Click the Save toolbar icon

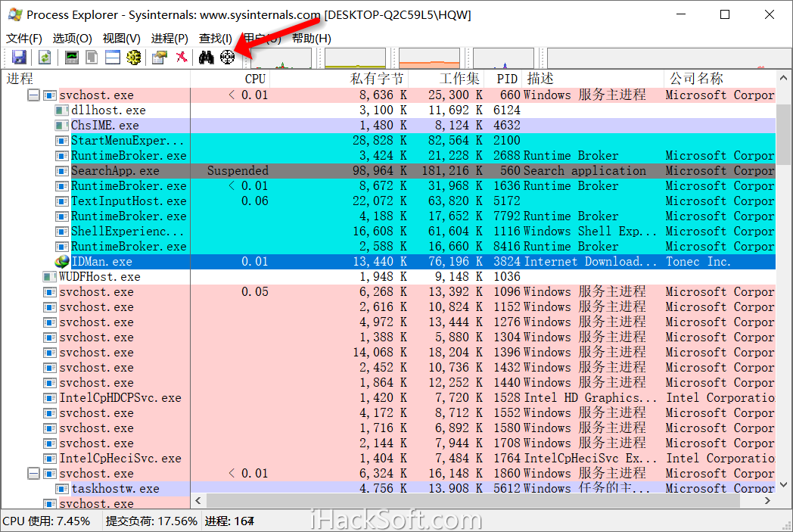point(19,58)
